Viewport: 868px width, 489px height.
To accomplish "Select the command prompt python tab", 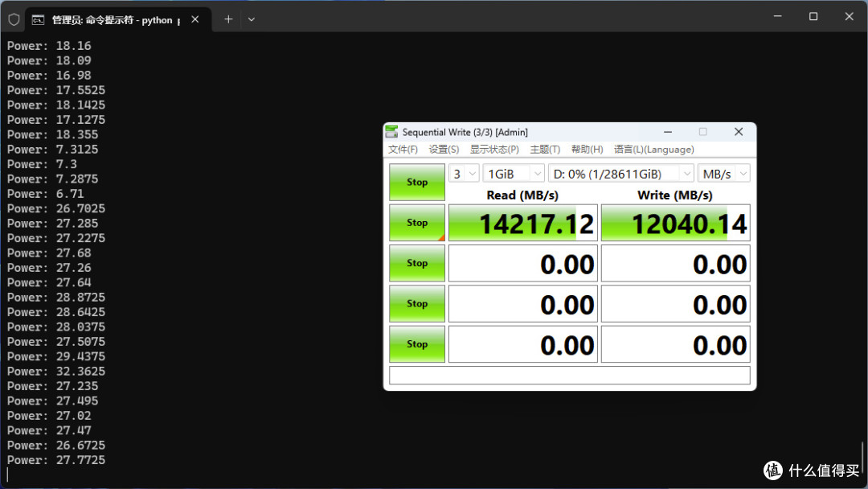I will pos(118,20).
